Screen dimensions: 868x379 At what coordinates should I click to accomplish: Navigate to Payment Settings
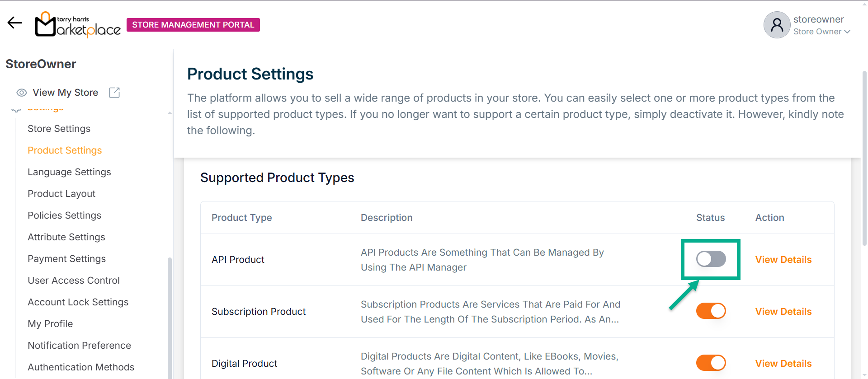(x=66, y=259)
